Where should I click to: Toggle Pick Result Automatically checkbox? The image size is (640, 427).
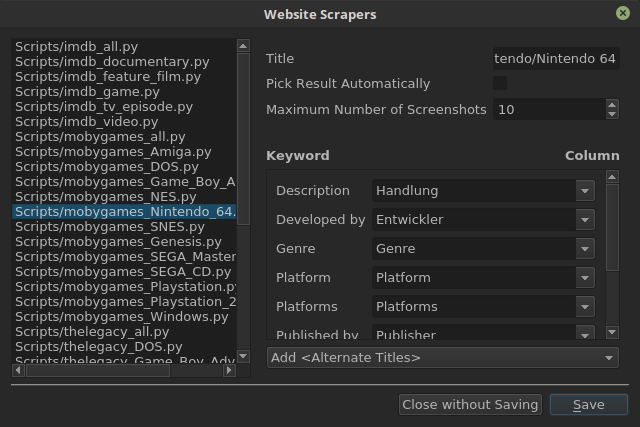coord(500,84)
